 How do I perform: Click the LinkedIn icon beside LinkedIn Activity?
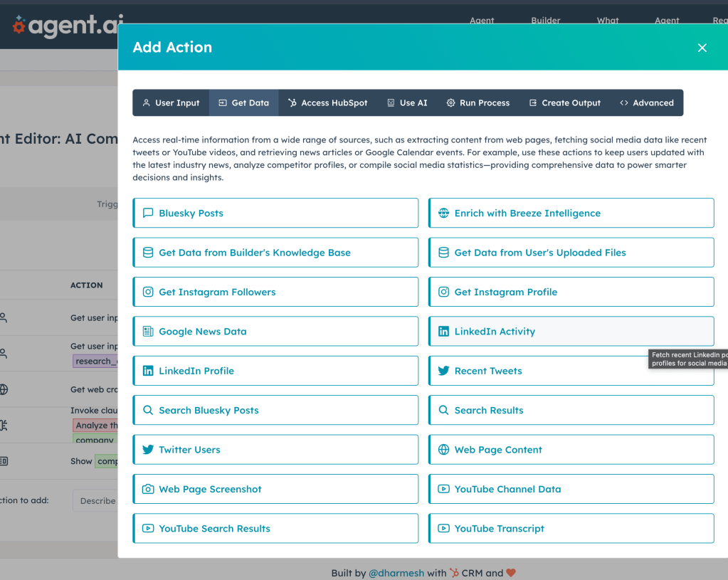click(443, 332)
